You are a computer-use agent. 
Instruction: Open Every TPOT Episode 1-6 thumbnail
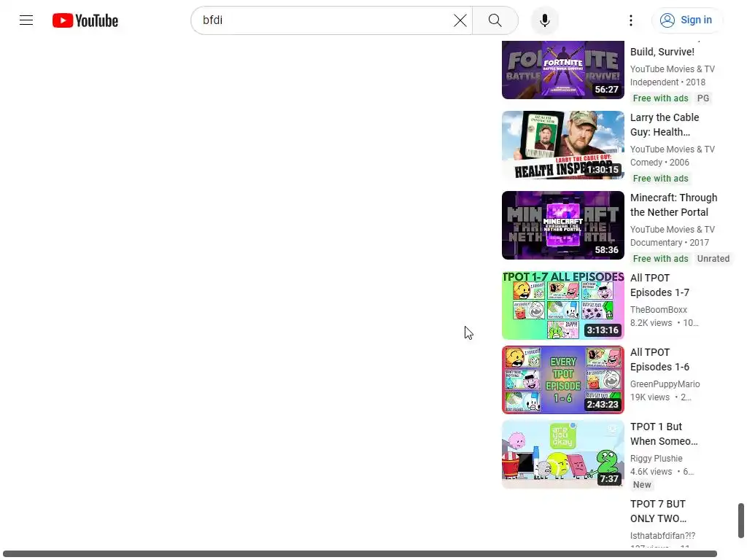point(562,379)
